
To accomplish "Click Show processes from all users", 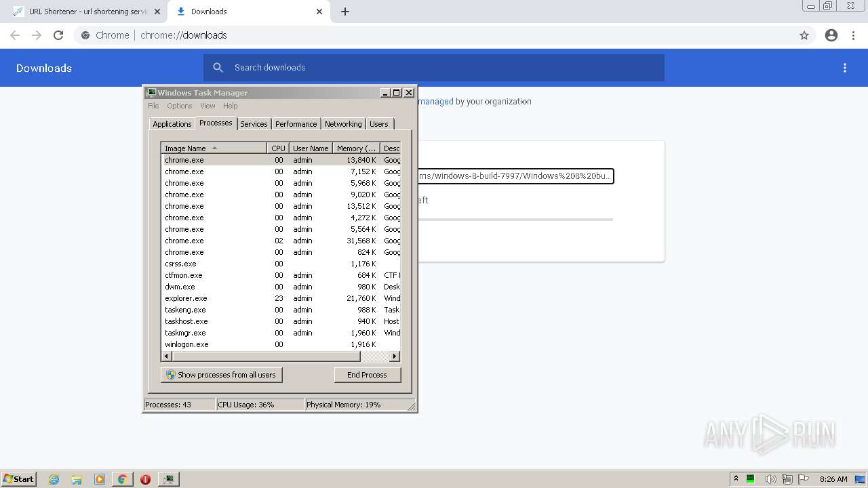I will 222,375.
